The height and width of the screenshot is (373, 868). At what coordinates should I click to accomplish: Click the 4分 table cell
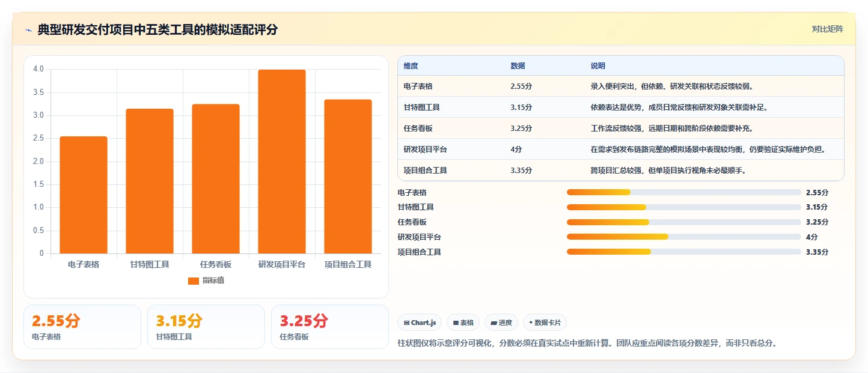point(516,150)
